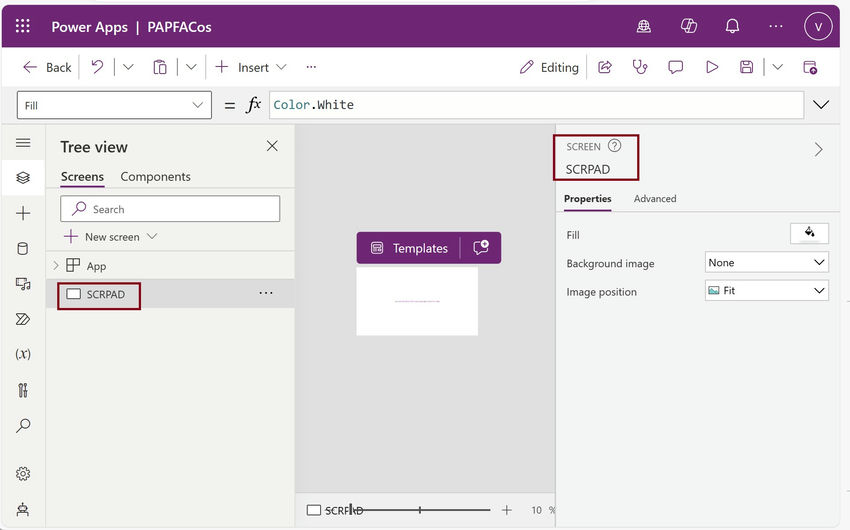
Task: Open the Fill color picker swatch
Action: tap(809, 234)
